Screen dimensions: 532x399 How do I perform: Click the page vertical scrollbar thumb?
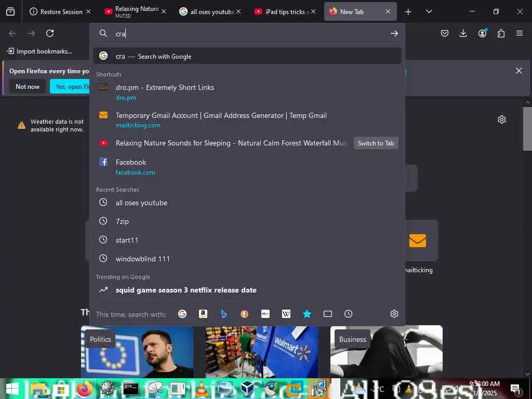[x=527, y=129]
